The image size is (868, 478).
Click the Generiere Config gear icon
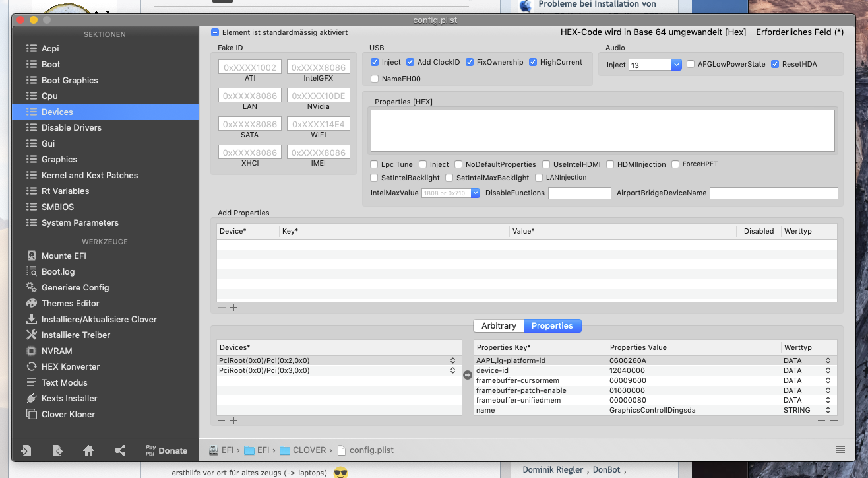[x=31, y=287]
